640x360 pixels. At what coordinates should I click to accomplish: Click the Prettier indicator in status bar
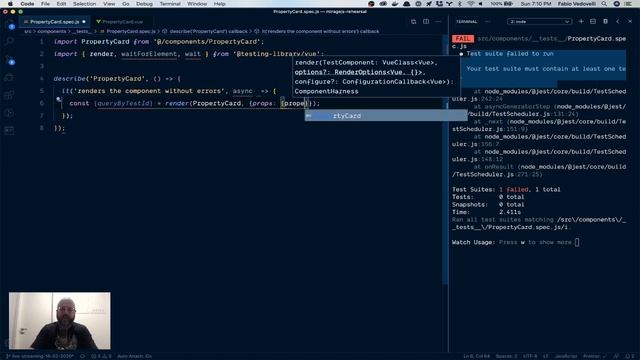pyautogui.click(x=595, y=356)
